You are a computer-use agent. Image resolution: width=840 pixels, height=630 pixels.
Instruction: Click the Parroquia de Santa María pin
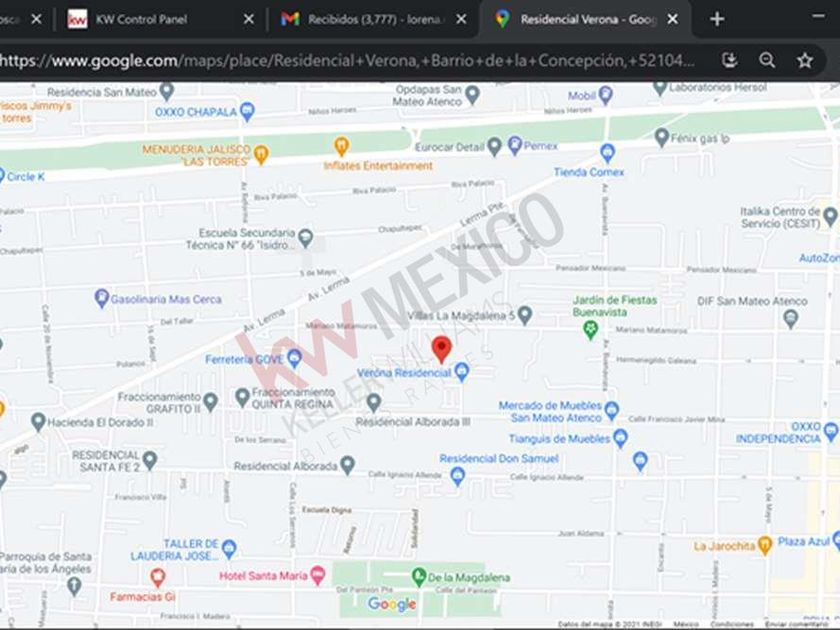[x=74, y=586]
